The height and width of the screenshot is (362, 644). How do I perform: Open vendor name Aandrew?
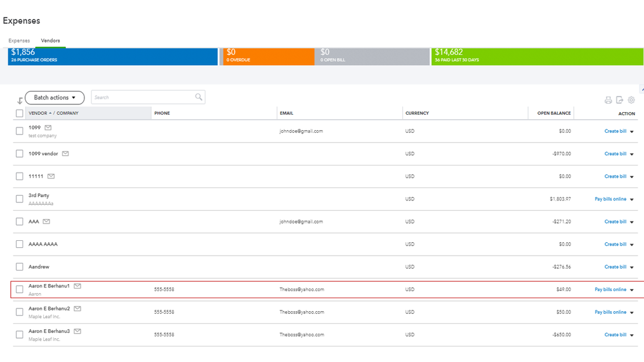39,267
